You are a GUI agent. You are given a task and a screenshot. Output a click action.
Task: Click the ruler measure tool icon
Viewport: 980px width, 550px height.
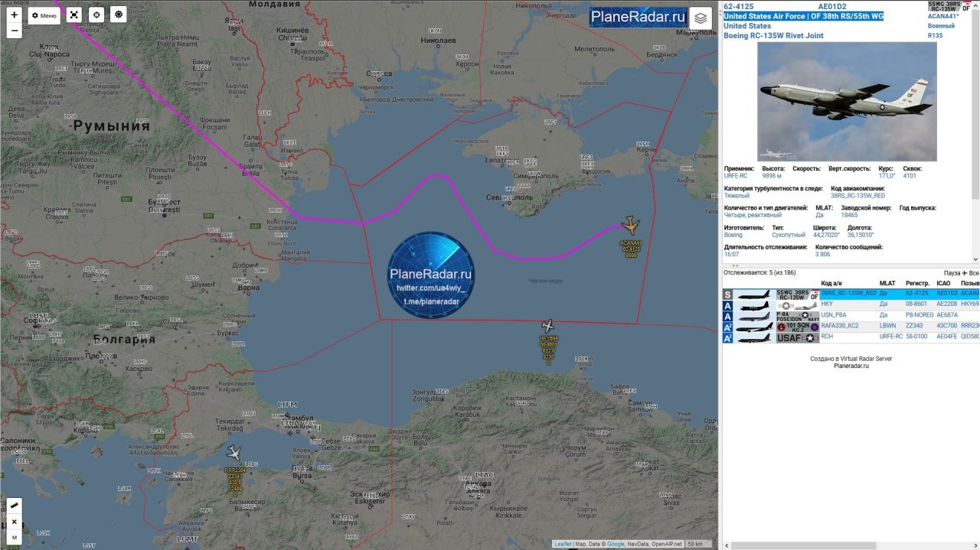point(14,506)
